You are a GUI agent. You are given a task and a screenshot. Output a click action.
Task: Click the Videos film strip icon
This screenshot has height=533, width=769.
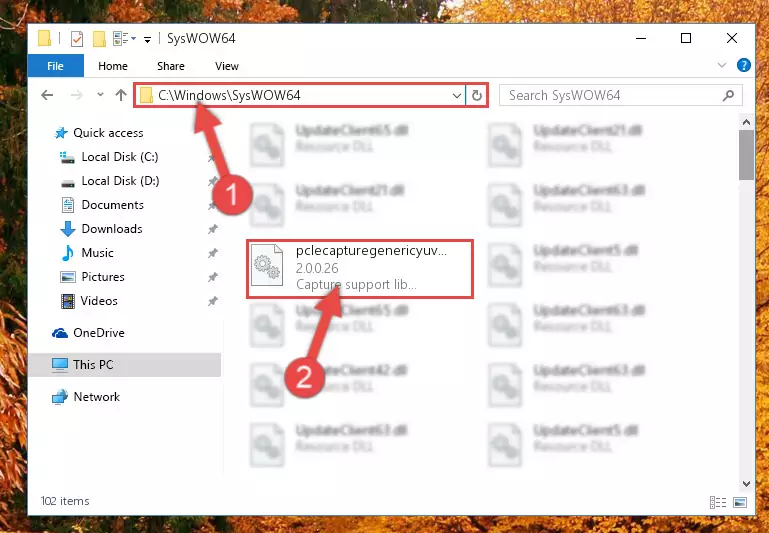coord(68,301)
